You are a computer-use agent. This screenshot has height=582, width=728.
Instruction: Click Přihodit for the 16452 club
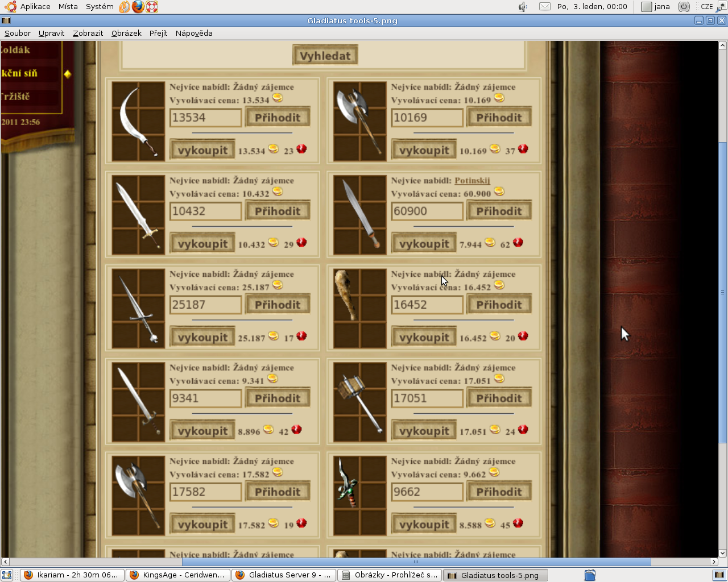[x=499, y=305]
